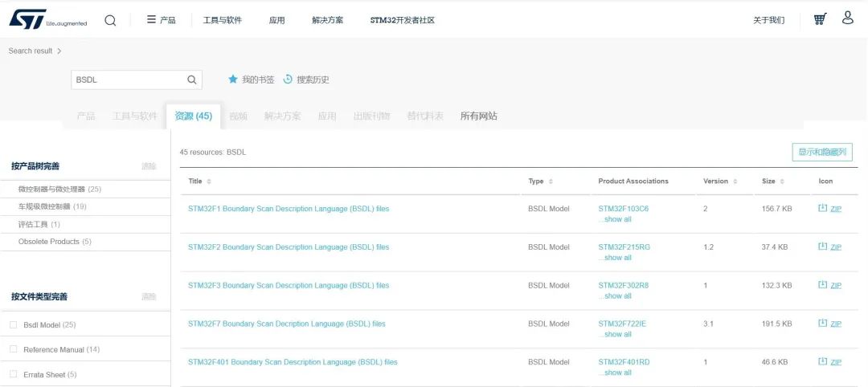This screenshot has height=387, width=868.
Task: Open the 应用 top menu
Action: (x=276, y=20)
